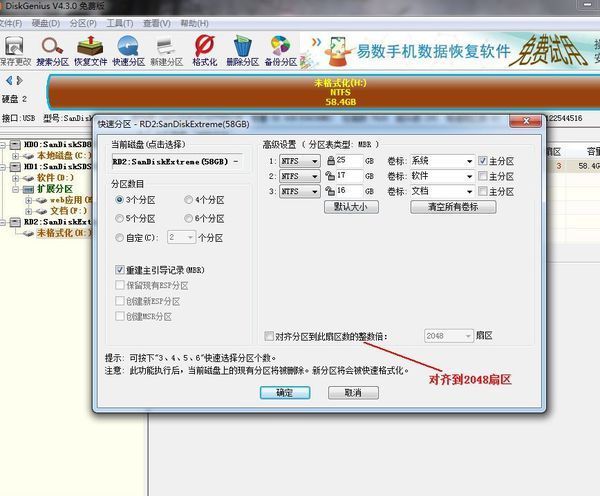Open the File (文件) menu
600x496 pixels.
coord(10,23)
